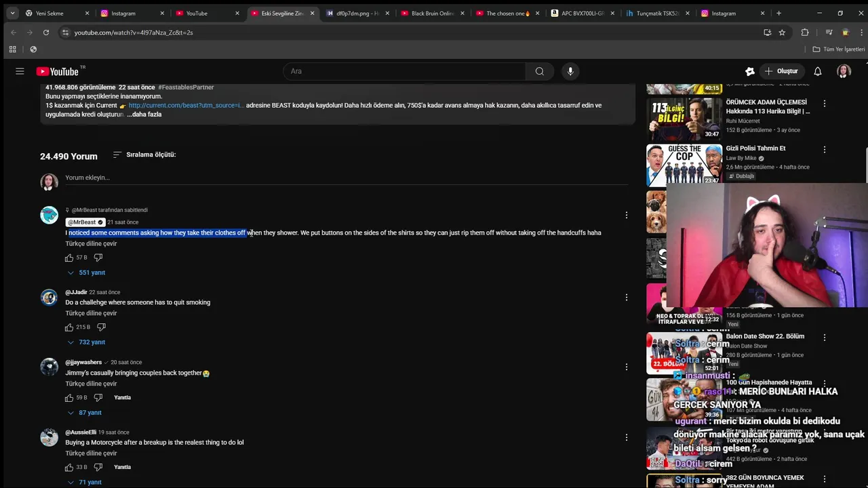Viewport: 868px width, 488px height.
Task: Switch to the APC BVX700LI tab
Action: 581,14
